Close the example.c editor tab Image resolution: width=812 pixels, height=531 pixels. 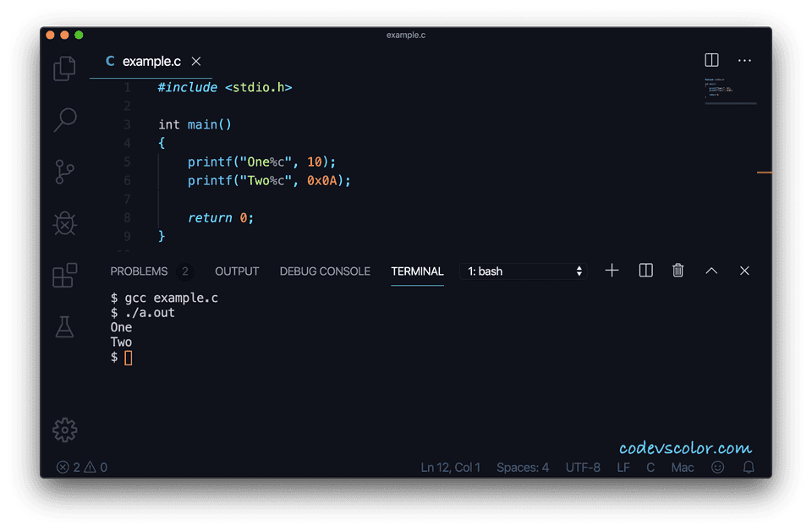tap(196, 62)
